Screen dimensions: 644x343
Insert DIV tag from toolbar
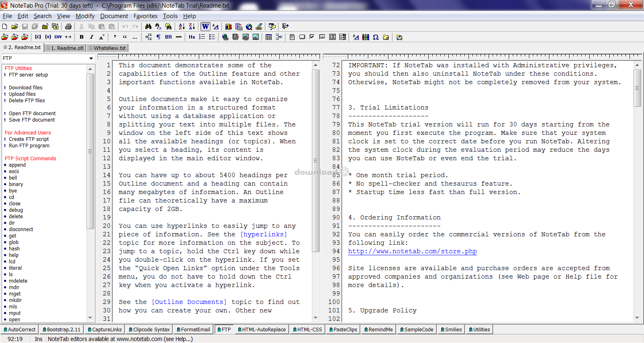click(x=58, y=37)
